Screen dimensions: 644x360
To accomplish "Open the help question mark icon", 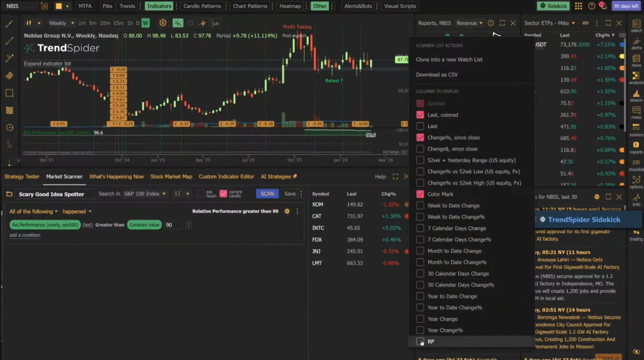I will pos(591,6).
